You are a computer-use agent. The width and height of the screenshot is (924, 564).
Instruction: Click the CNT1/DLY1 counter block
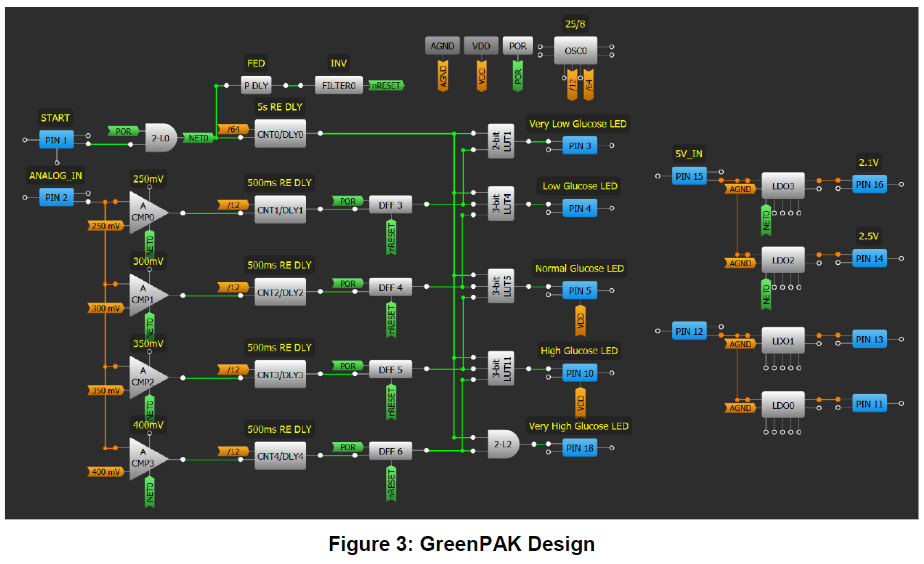tap(280, 209)
